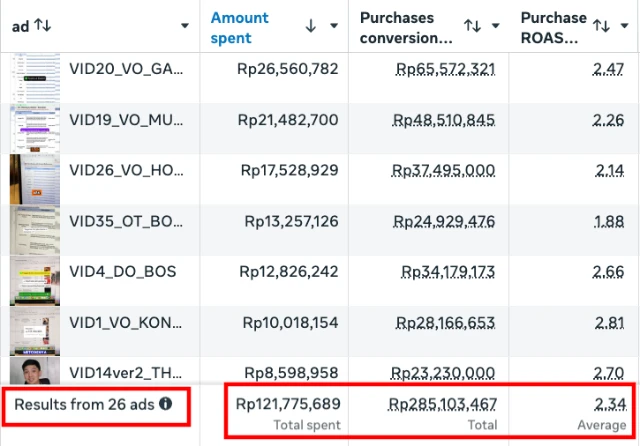Click the VID35_OT_BO ad name
The width and height of the screenshot is (640, 446).
pyautogui.click(x=126, y=221)
